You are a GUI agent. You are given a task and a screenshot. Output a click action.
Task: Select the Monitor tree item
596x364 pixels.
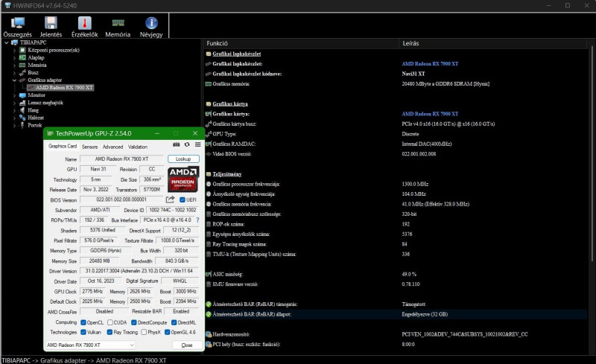coord(37,95)
